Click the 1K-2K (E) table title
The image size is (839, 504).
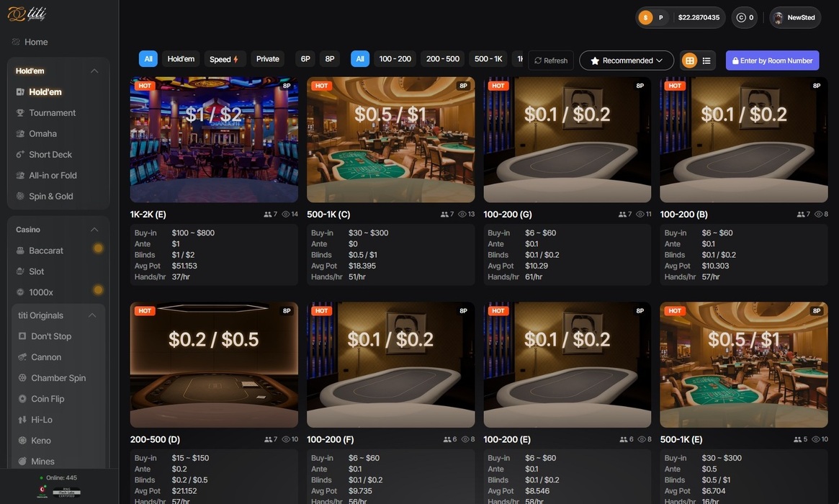coord(148,214)
